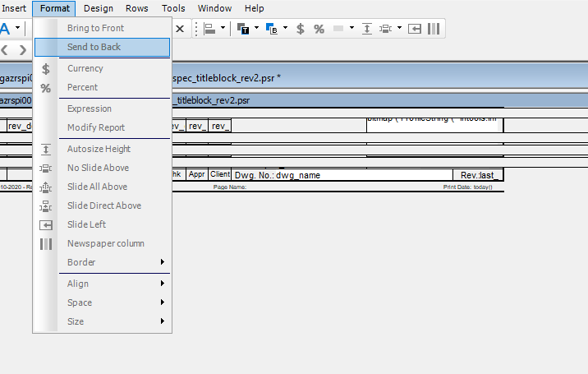588x374 pixels.
Task: Click the align objects toolbar icon
Action: pos(209,29)
